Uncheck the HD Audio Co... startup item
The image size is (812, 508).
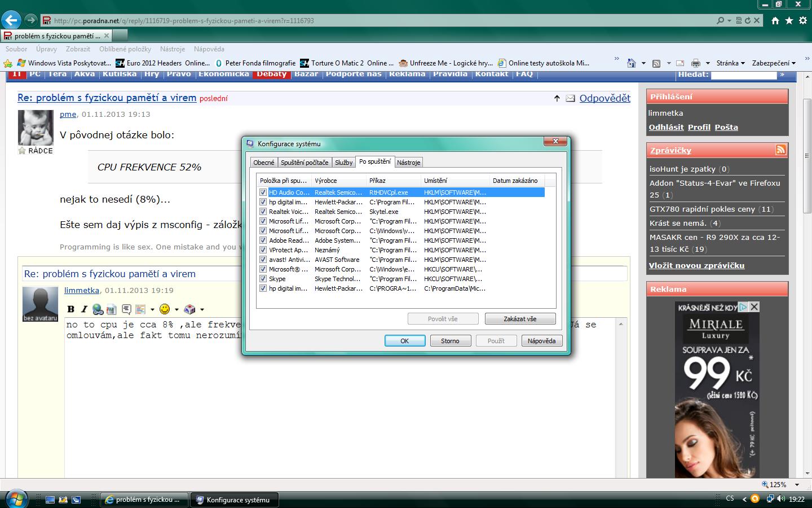pos(263,192)
